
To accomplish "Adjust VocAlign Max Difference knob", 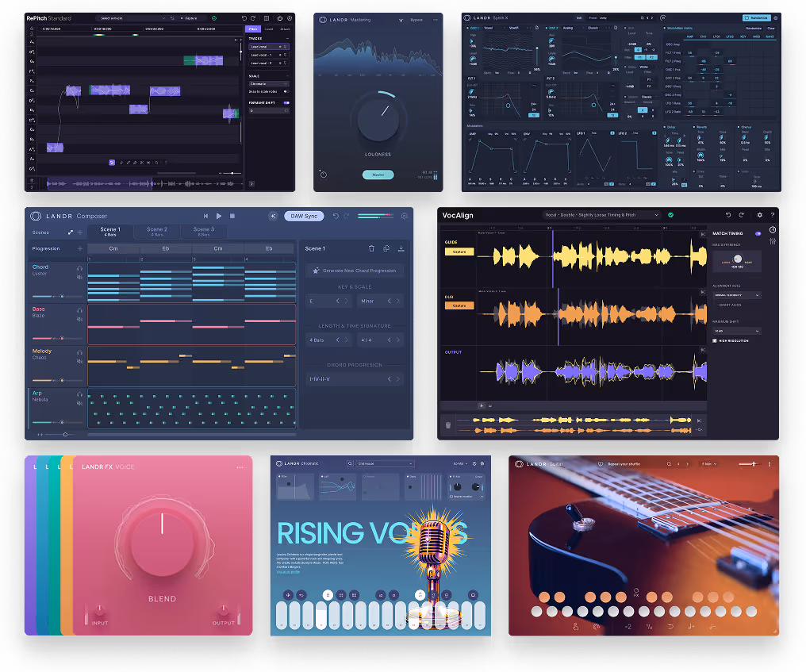I will point(738,259).
